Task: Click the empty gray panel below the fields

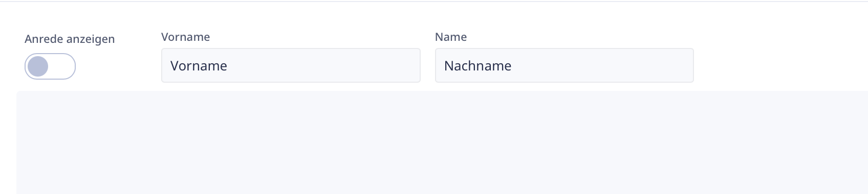Action: (442, 142)
